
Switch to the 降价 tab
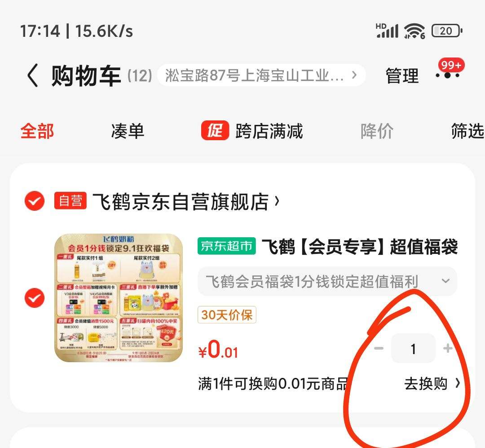pyautogui.click(x=377, y=131)
